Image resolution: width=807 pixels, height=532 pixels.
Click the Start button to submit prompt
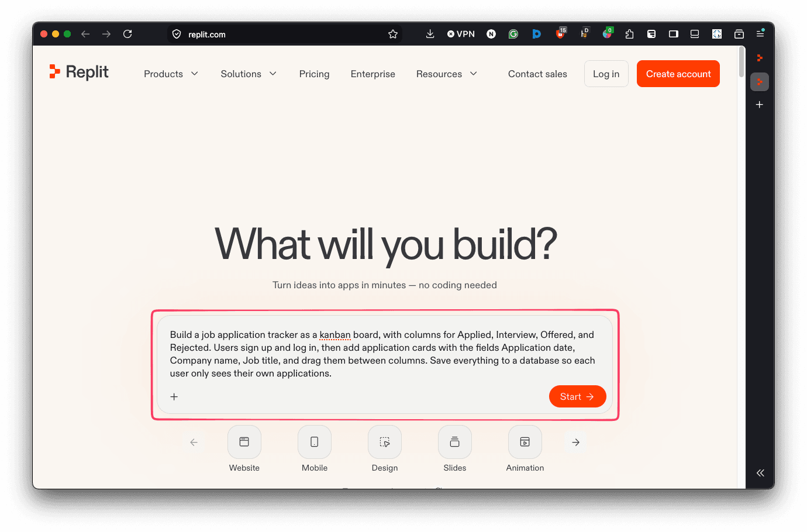click(578, 396)
